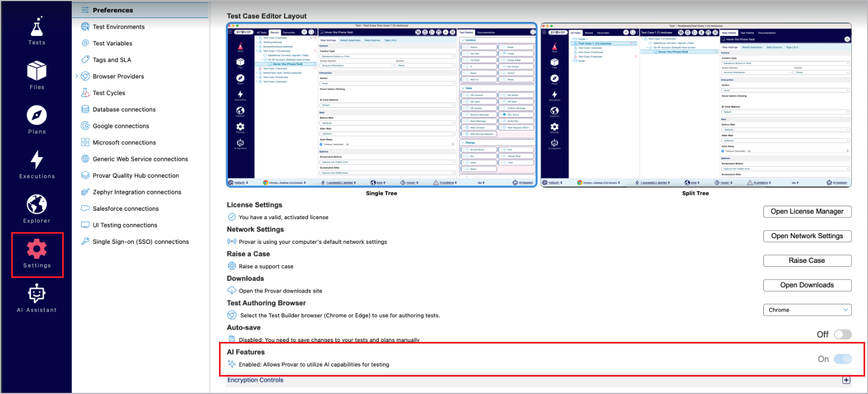Click the network icon under Network Settings
This screenshot has height=394, width=868.
(231, 242)
